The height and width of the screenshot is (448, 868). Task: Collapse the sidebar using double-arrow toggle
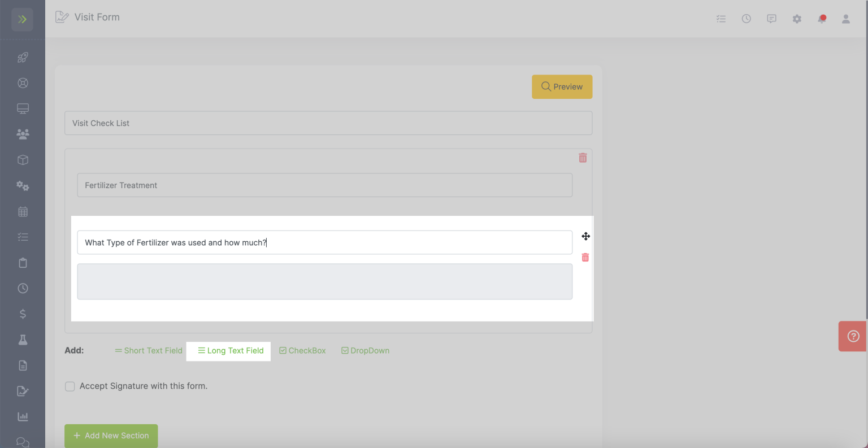(23, 19)
